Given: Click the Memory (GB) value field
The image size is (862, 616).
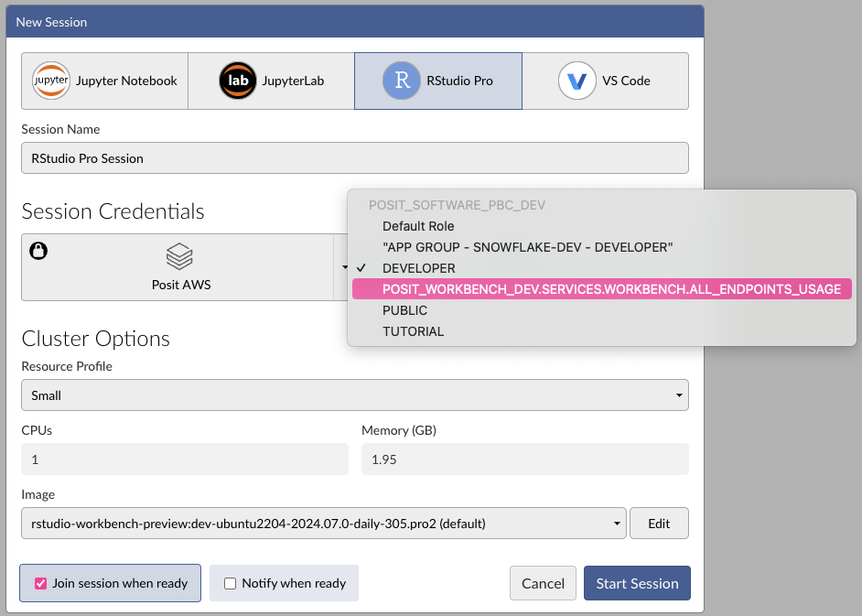Looking at the screenshot, I should (x=525, y=459).
